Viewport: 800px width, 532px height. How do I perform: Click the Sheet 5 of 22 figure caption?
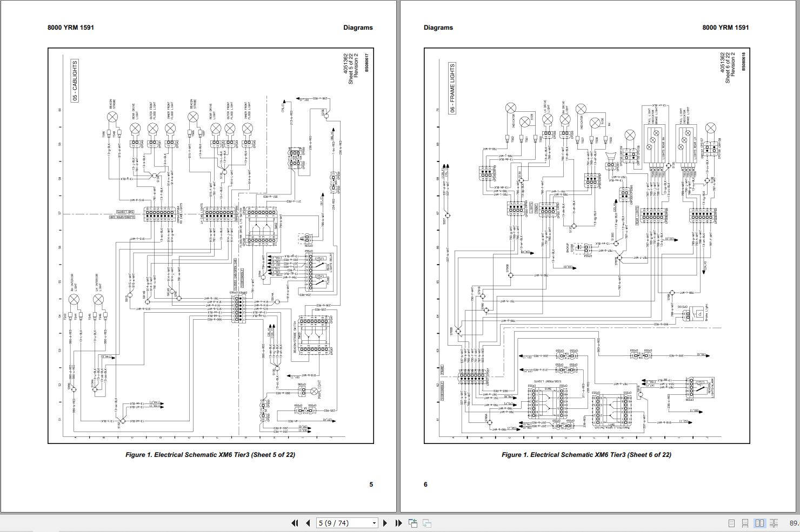pos(210,454)
